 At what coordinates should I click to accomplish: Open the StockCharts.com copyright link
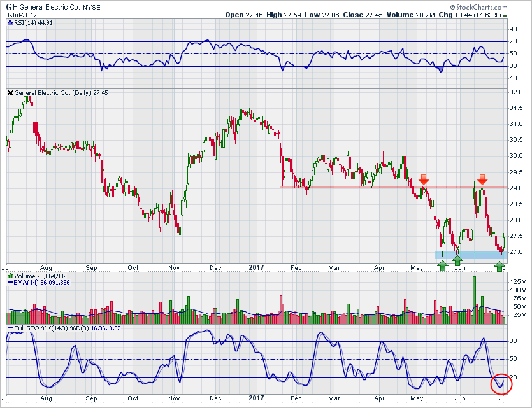478,7
